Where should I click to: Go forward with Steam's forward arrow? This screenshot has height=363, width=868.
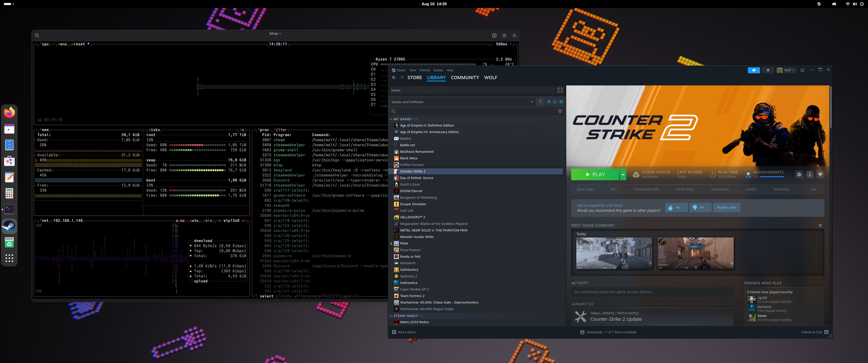tap(402, 78)
